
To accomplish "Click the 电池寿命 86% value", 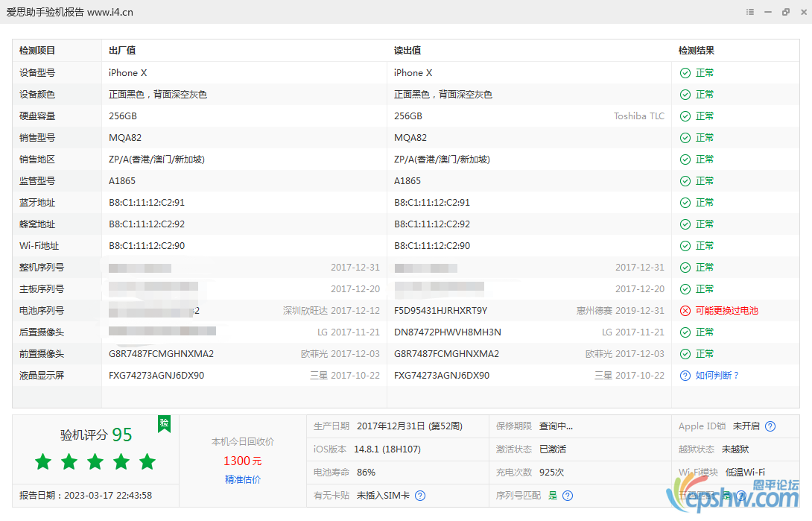I will (366, 473).
